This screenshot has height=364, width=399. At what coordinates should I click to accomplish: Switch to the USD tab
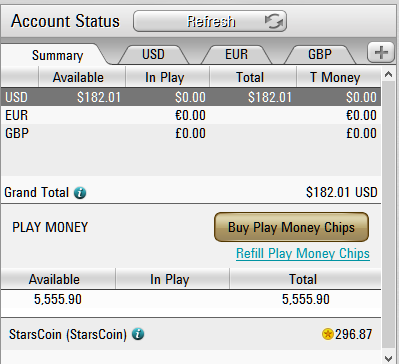click(x=153, y=54)
